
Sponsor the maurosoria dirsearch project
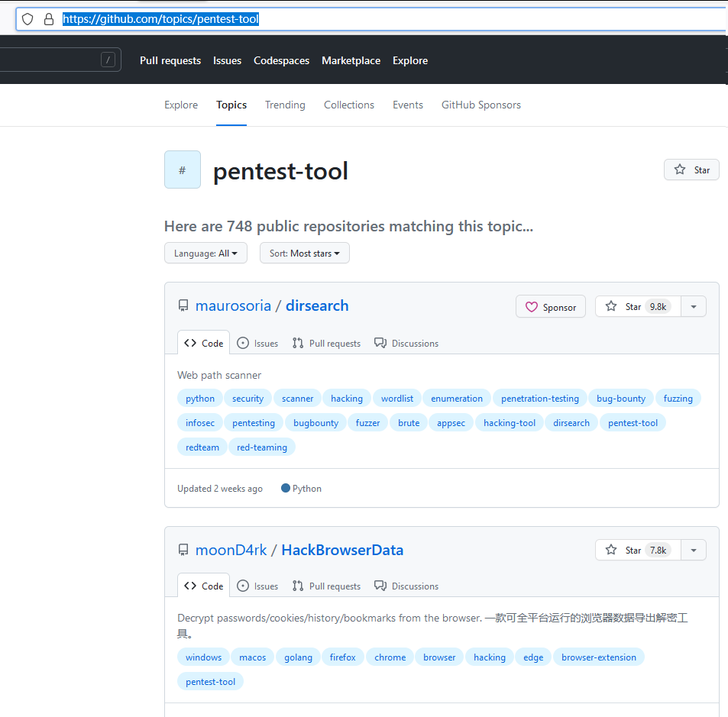point(551,307)
